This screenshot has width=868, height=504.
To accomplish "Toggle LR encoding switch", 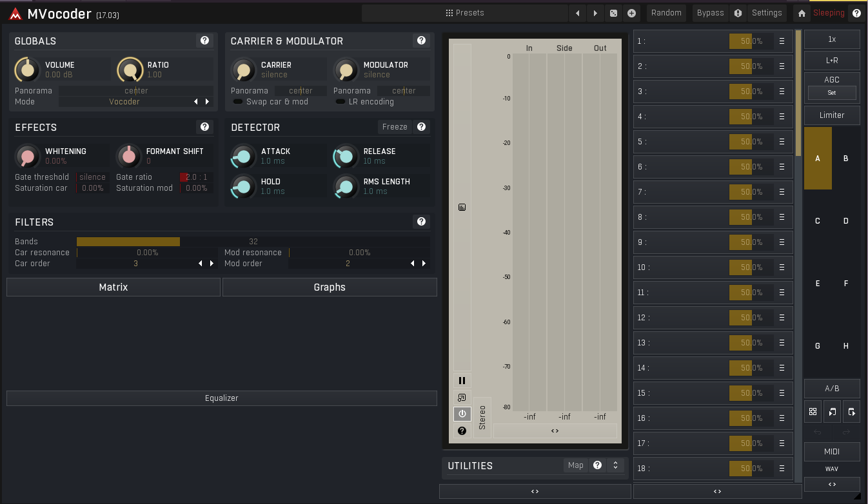I will coord(340,102).
